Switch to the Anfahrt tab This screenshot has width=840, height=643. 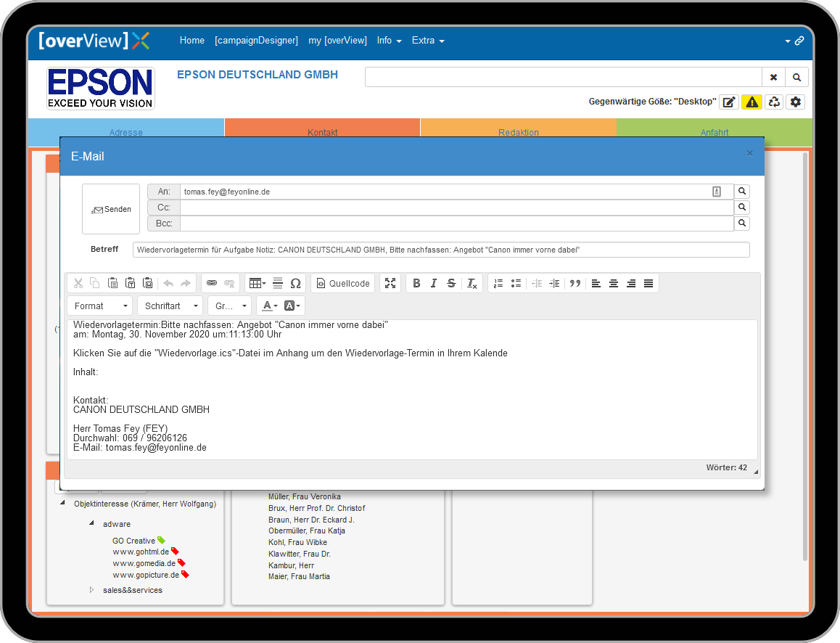(x=715, y=132)
